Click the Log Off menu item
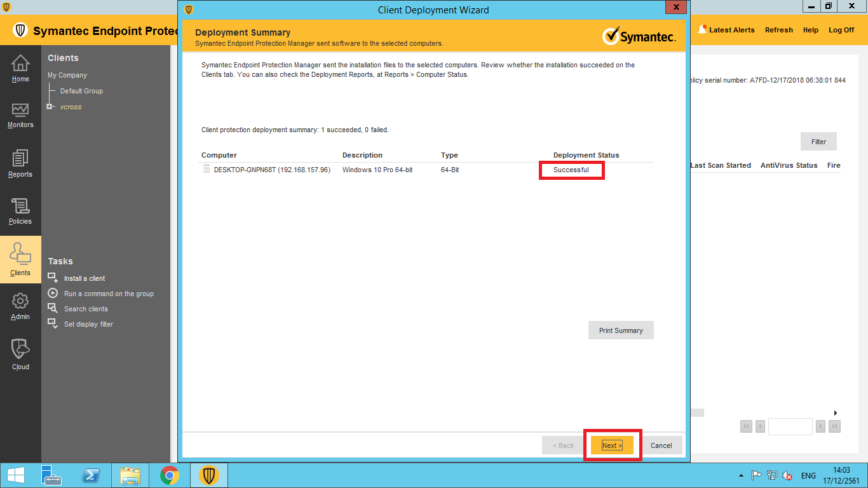 (x=841, y=30)
